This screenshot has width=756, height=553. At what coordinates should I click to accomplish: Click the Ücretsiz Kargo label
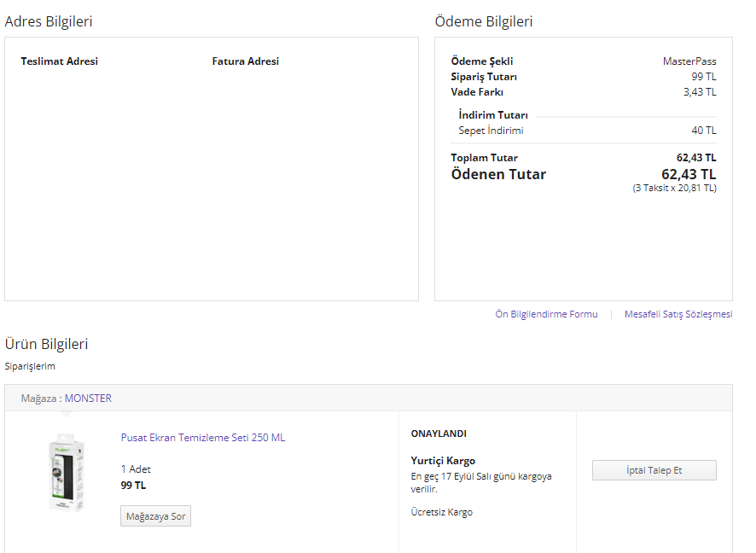click(x=442, y=512)
